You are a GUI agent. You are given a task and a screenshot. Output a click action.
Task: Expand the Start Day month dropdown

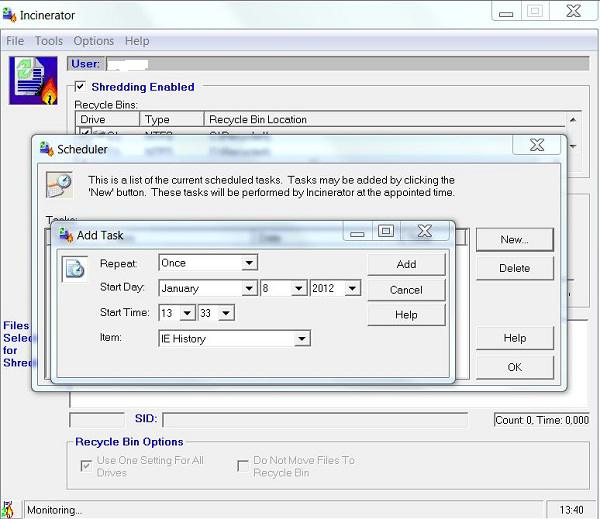coord(249,288)
